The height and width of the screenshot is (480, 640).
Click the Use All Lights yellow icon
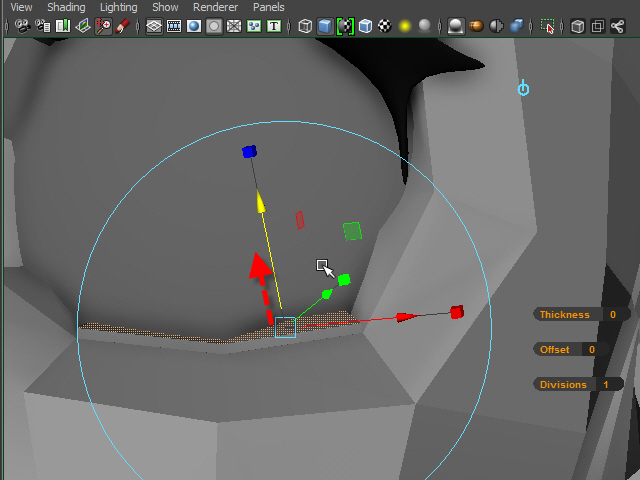tap(405, 27)
